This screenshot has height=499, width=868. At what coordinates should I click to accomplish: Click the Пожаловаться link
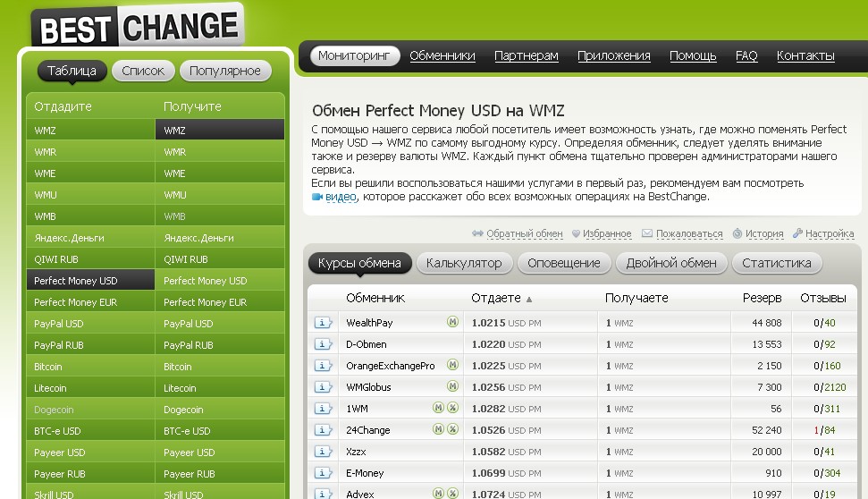(689, 233)
